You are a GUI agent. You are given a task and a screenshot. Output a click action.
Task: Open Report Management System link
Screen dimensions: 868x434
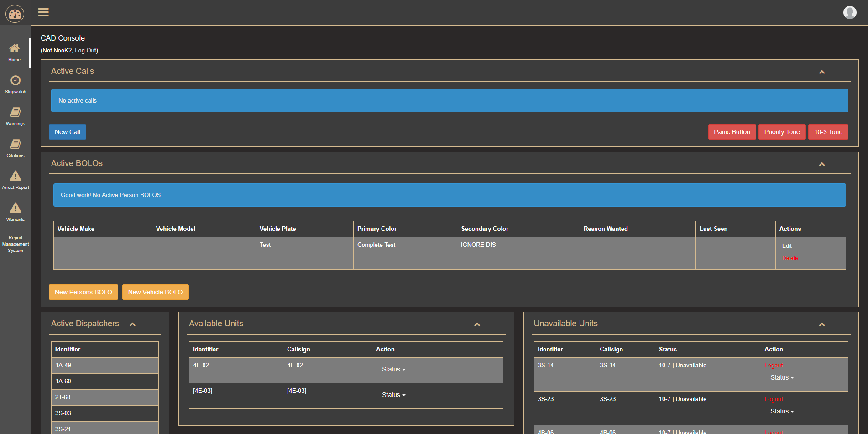click(16, 244)
